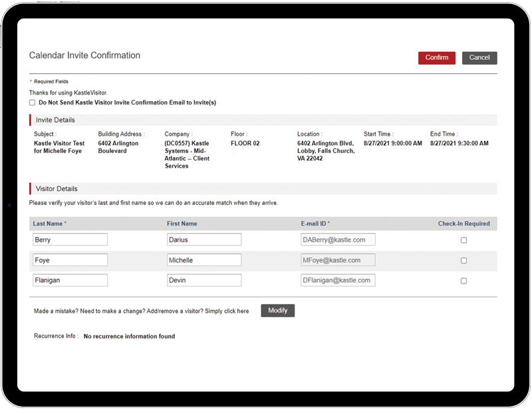Check Check-In Required for Berry
This screenshot has height=414, width=532.
(x=464, y=240)
